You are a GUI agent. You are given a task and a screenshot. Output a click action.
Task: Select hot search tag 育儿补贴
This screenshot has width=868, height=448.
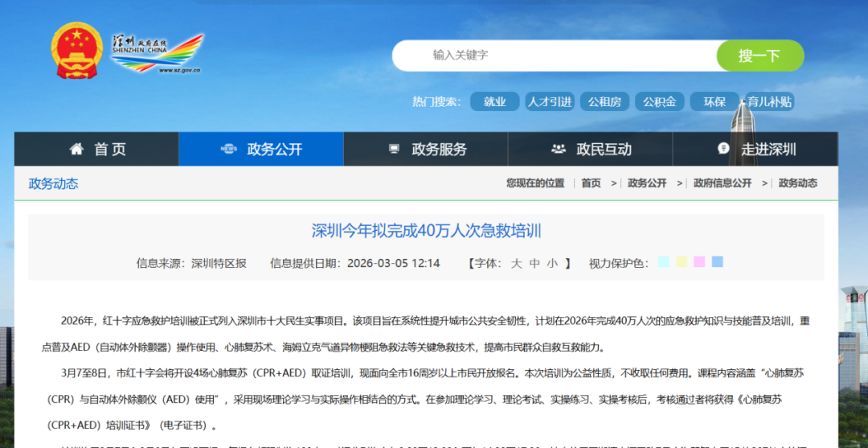coord(769,102)
